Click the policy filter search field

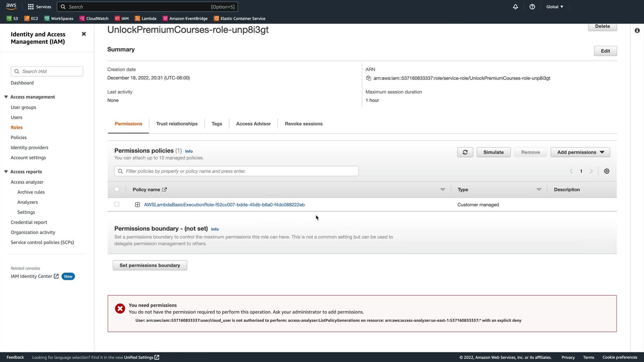tap(236, 171)
